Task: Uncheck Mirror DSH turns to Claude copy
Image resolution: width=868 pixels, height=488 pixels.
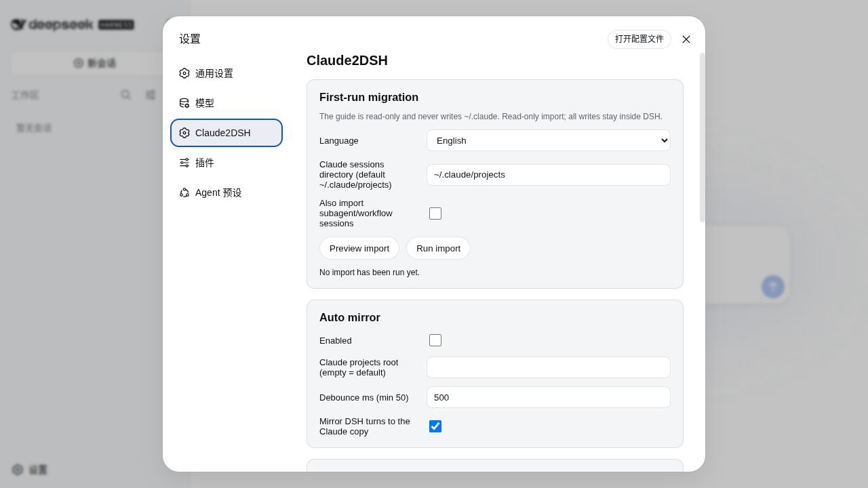Action: (435, 426)
